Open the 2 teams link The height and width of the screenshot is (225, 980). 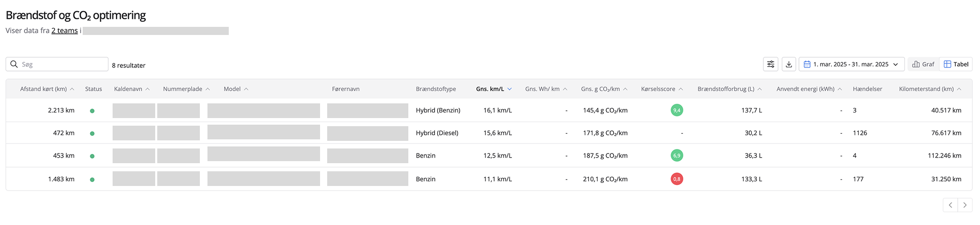[x=64, y=31]
